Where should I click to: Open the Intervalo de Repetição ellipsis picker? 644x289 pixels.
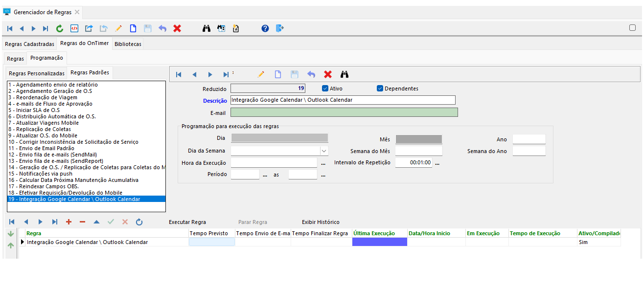pyautogui.click(x=437, y=163)
